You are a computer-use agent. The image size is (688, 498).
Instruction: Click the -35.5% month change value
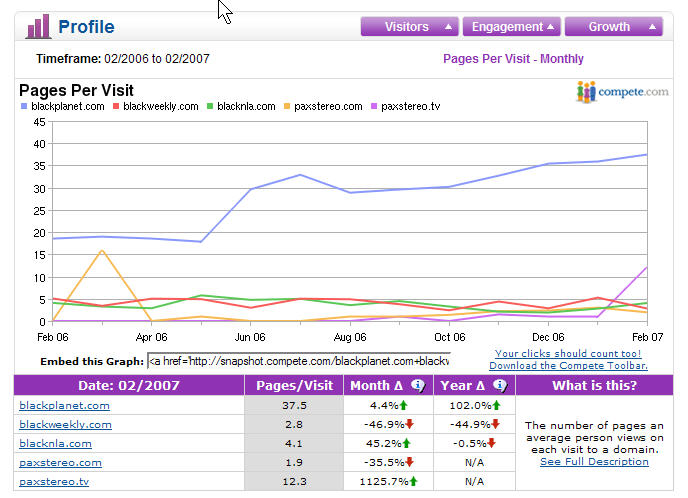pos(384,462)
